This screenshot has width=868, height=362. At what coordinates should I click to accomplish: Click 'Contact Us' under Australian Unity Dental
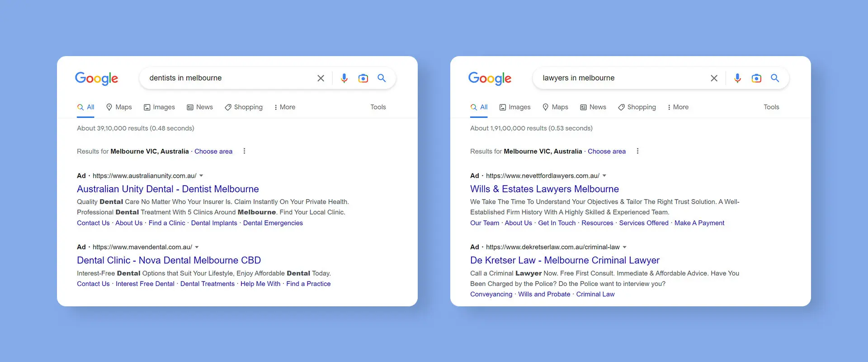click(93, 223)
